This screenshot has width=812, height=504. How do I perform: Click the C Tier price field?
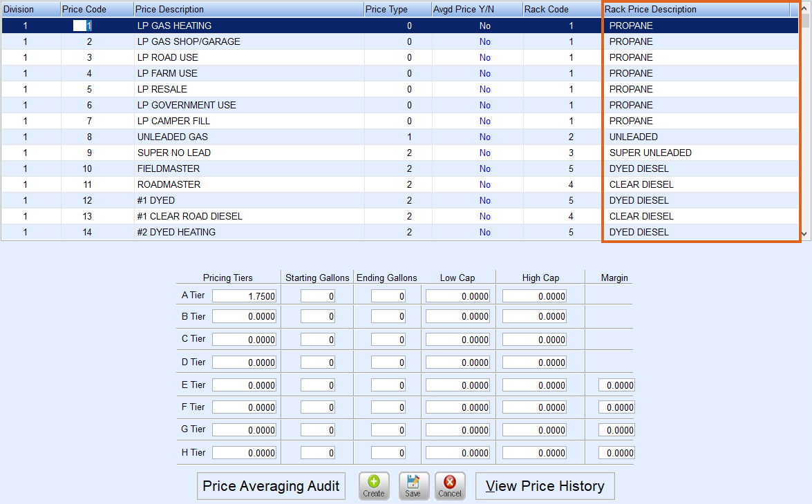pos(245,340)
